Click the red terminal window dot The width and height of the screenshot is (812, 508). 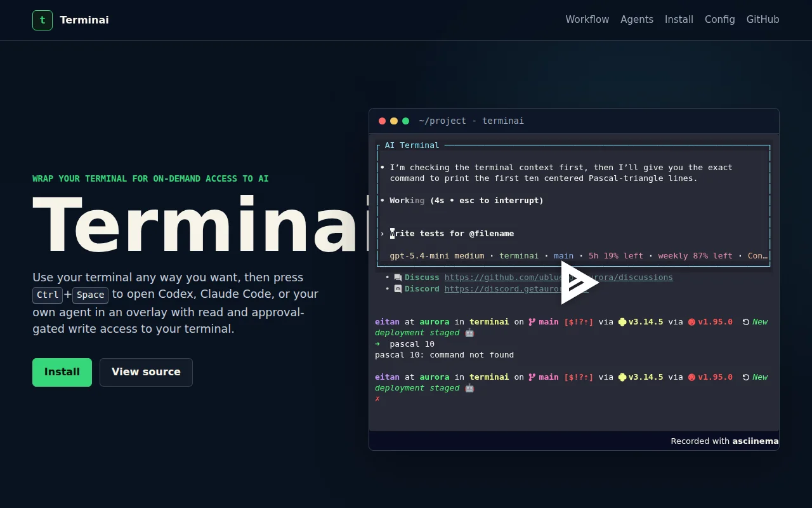click(x=382, y=121)
